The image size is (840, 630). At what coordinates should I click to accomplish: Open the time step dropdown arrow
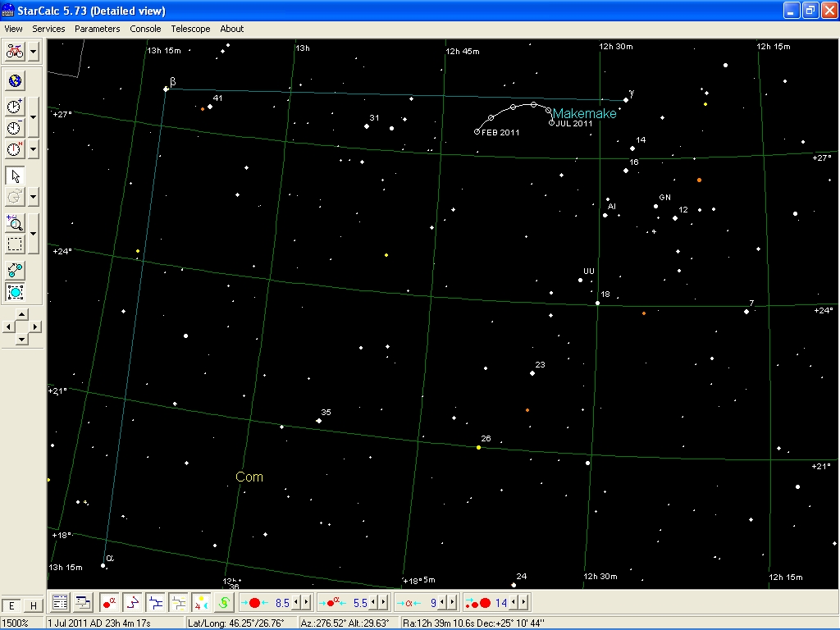point(33,116)
